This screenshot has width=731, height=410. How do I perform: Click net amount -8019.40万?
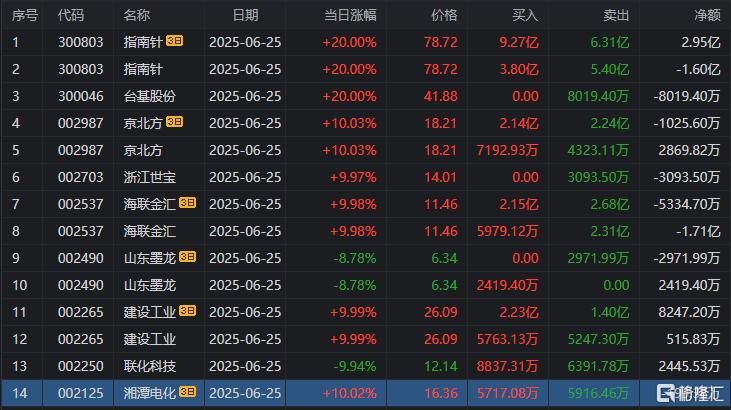687,97
